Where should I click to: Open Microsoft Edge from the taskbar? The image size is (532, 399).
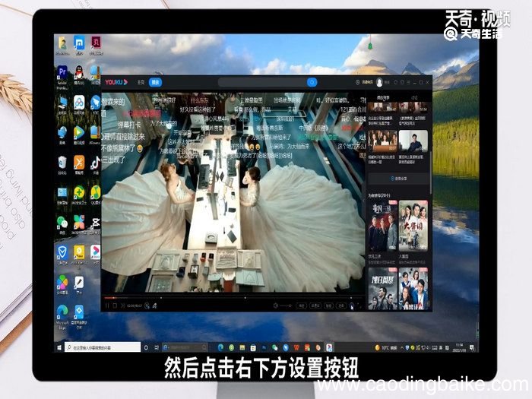click(x=220, y=347)
